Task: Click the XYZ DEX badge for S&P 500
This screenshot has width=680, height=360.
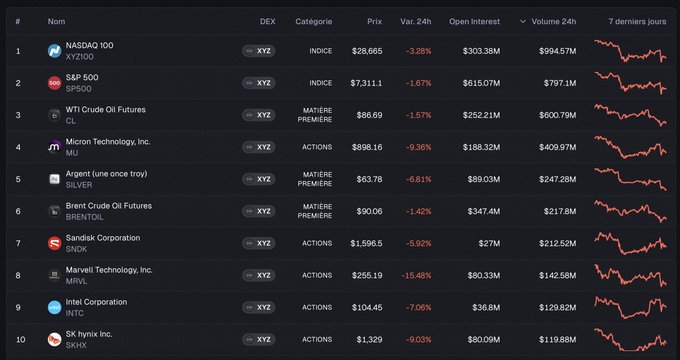Action: coord(258,83)
